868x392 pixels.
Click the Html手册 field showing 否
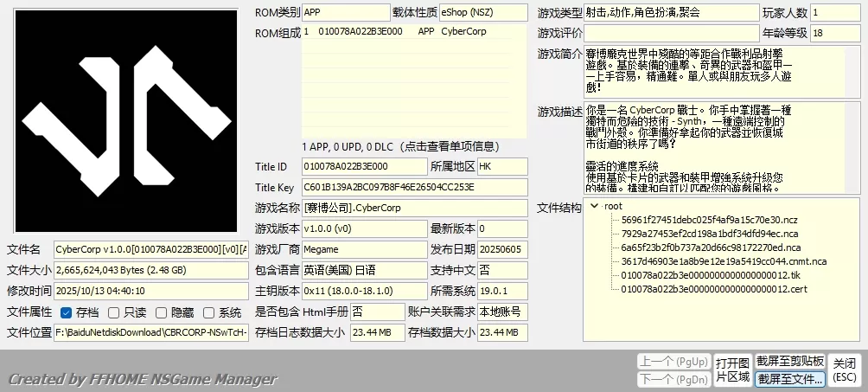(378, 312)
